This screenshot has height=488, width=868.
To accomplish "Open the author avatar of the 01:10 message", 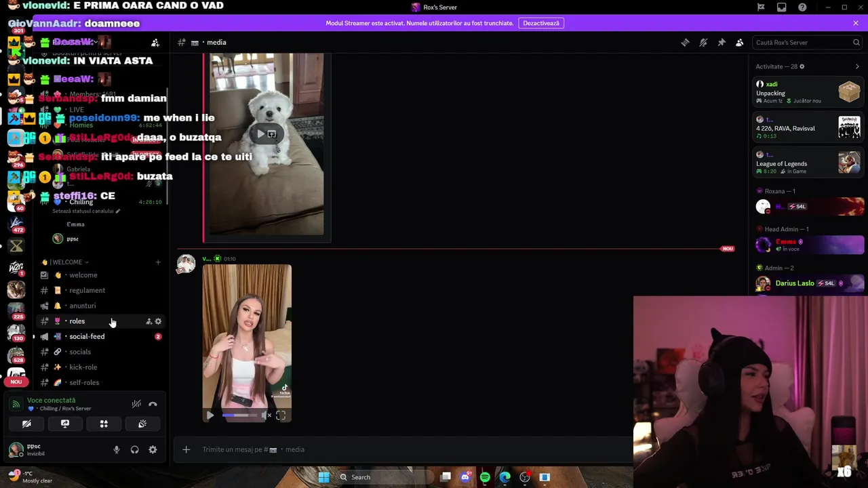I will (x=186, y=264).
